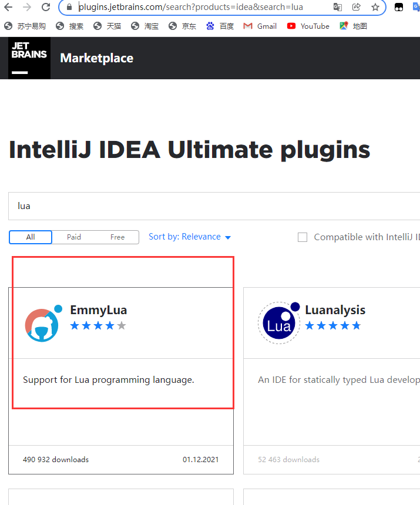The width and height of the screenshot is (420, 505).
Task: Click the URL address field
Action: (x=191, y=7)
